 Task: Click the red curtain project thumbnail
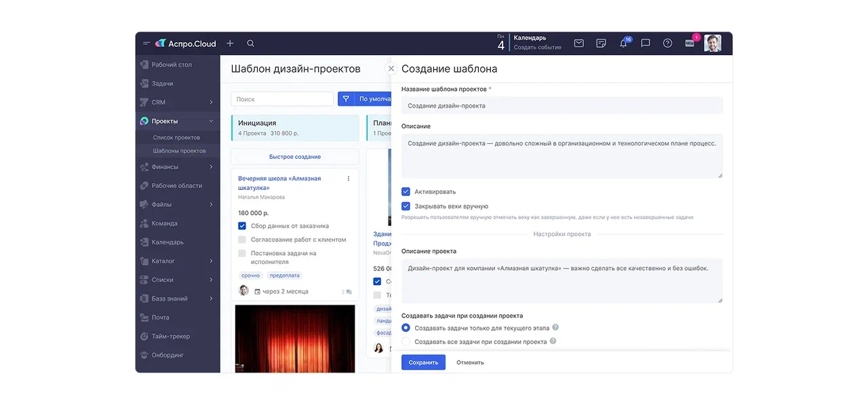tap(295, 338)
